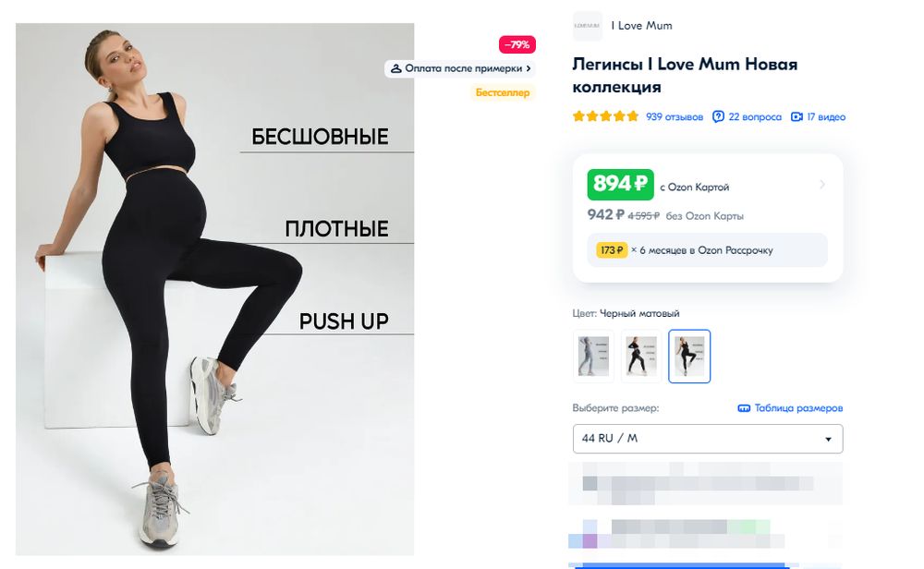Select the gray leggings color thumbnail
Image resolution: width=924 pixels, height=569 pixels.
coord(592,357)
